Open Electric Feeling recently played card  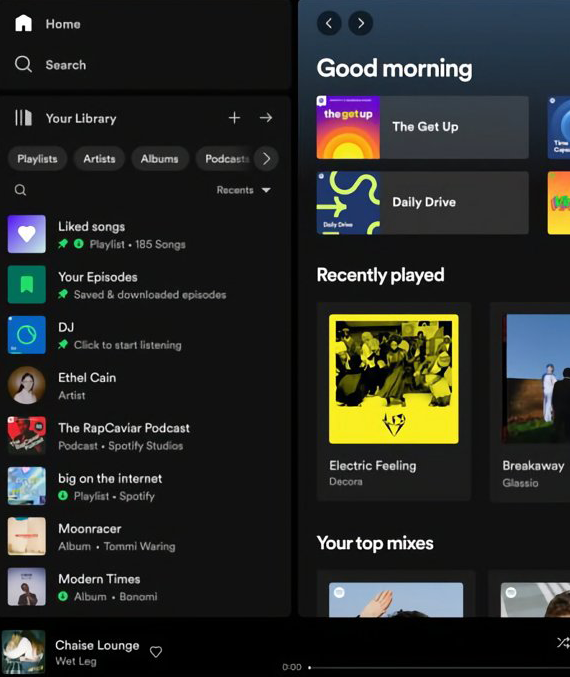[394, 402]
